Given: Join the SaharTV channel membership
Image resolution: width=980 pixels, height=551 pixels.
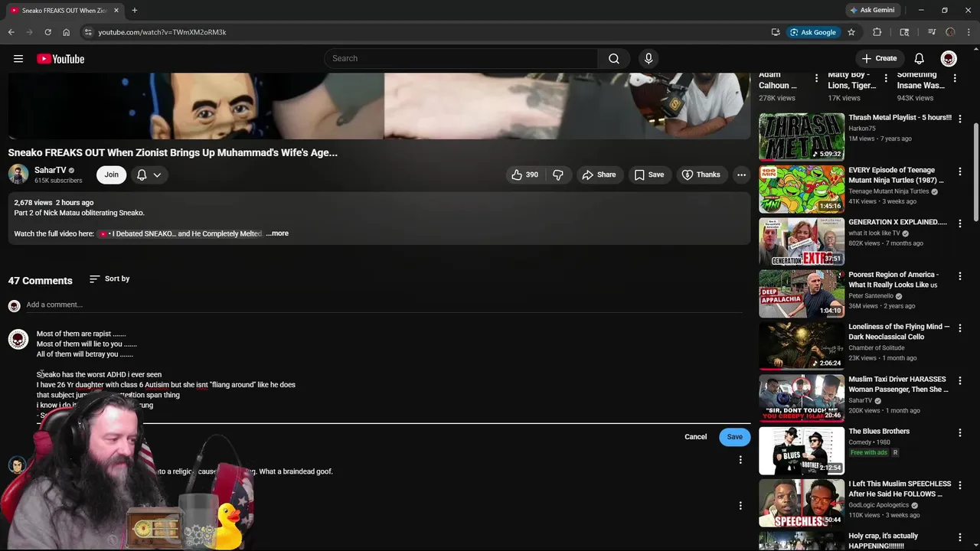Looking at the screenshot, I should (x=112, y=174).
